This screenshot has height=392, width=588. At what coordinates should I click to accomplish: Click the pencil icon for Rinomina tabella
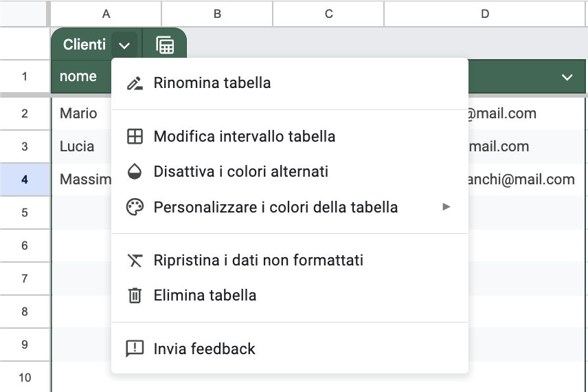pyautogui.click(x=135, y=83)
